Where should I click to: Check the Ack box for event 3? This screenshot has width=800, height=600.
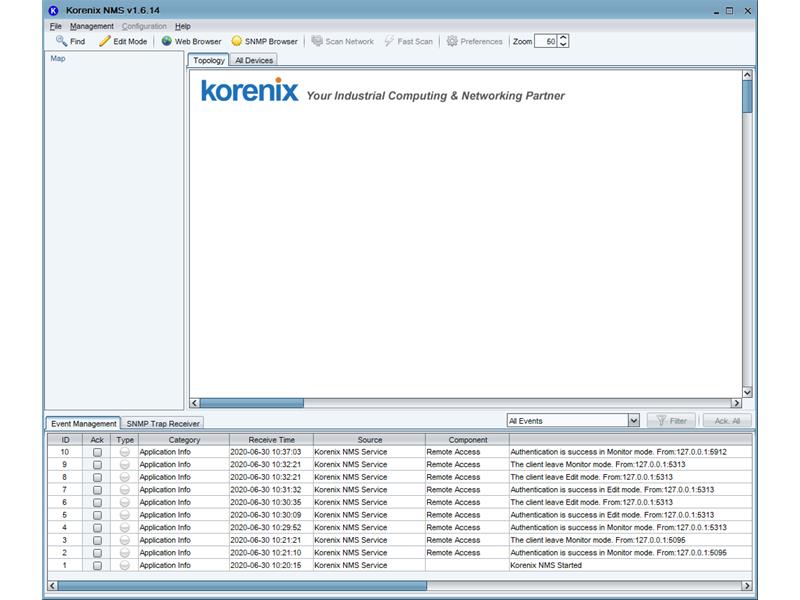[97, 540]
